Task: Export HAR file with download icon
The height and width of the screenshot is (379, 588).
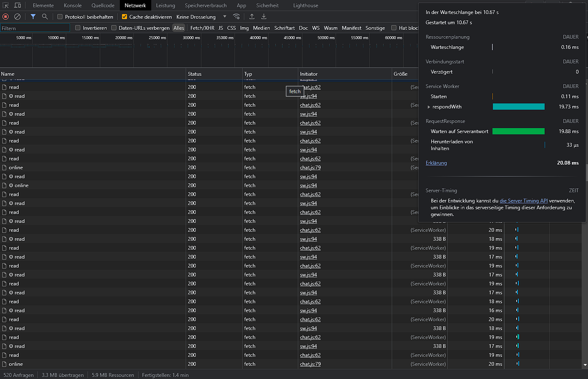Action: (264, 17)
